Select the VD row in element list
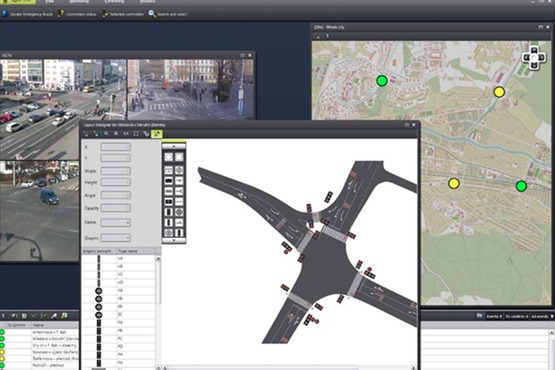Viewport: 555px width, 370px height. 118,283
